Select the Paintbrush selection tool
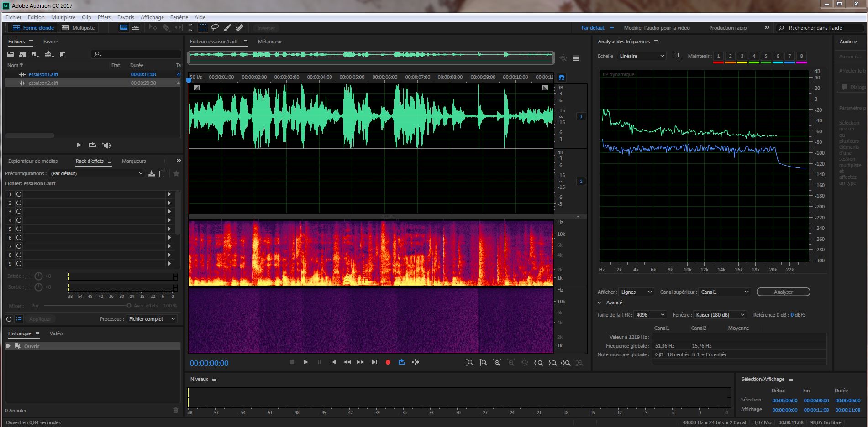The width and height of the screenshot is (868, 427). coord(227,28)
